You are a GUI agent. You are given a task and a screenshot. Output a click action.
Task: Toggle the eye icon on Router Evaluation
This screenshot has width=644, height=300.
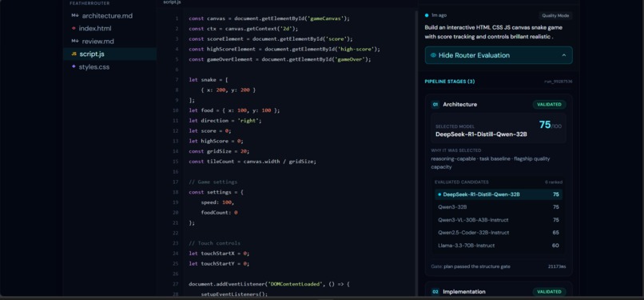coord(433,55)
